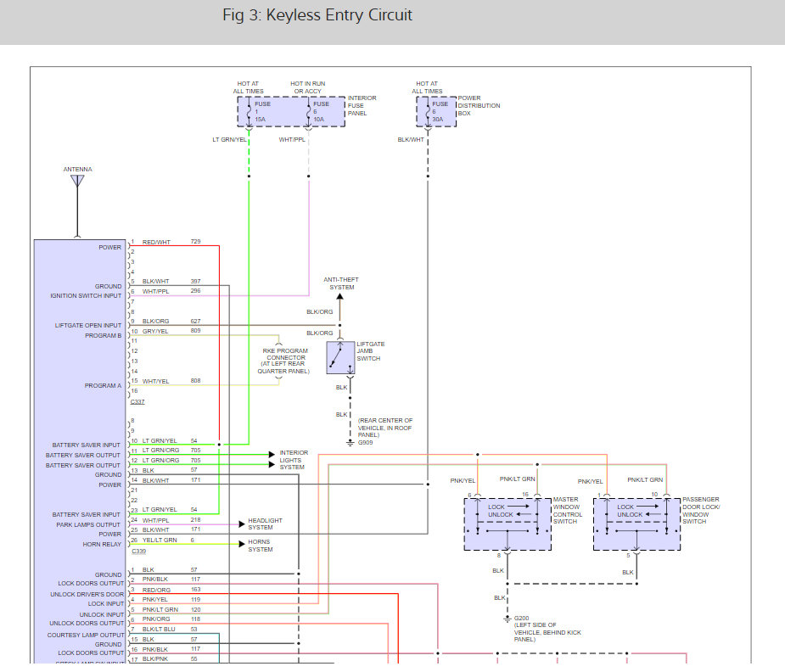Click the antenna symbol above the module
The width and height of the screenshot is (785, 672).
click(77, 181)
